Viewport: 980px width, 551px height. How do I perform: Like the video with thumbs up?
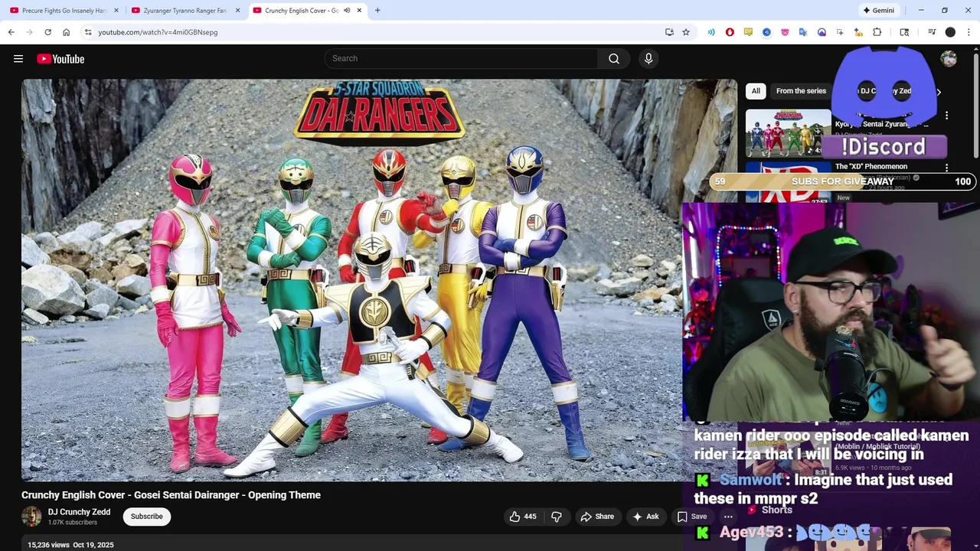(523, 517)
